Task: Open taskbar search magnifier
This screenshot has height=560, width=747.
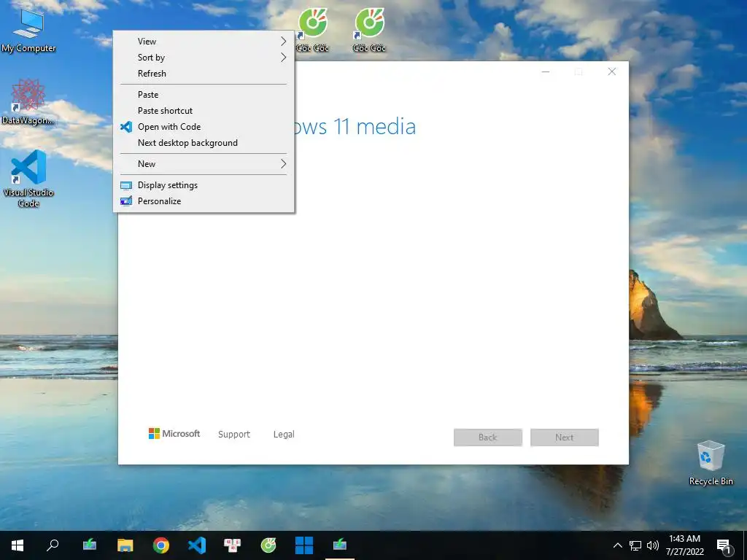Action: [53, 545]
